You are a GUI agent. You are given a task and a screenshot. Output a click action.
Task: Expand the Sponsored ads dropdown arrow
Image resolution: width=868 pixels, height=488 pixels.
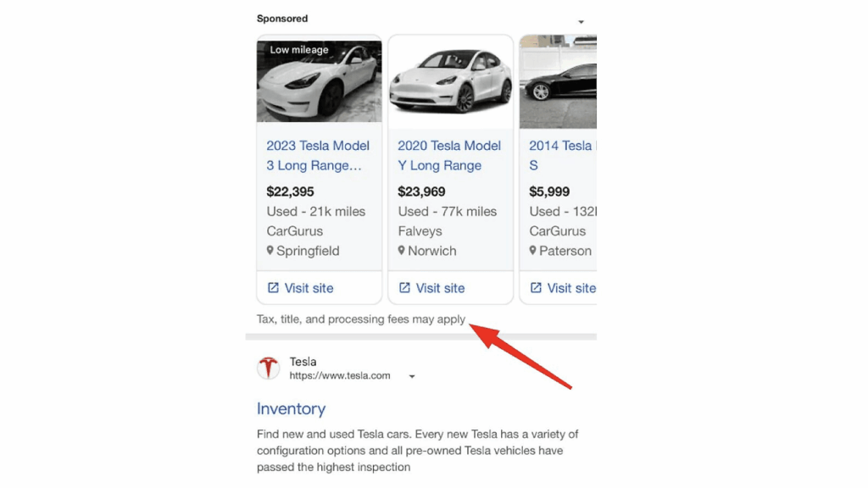(581, 21)
